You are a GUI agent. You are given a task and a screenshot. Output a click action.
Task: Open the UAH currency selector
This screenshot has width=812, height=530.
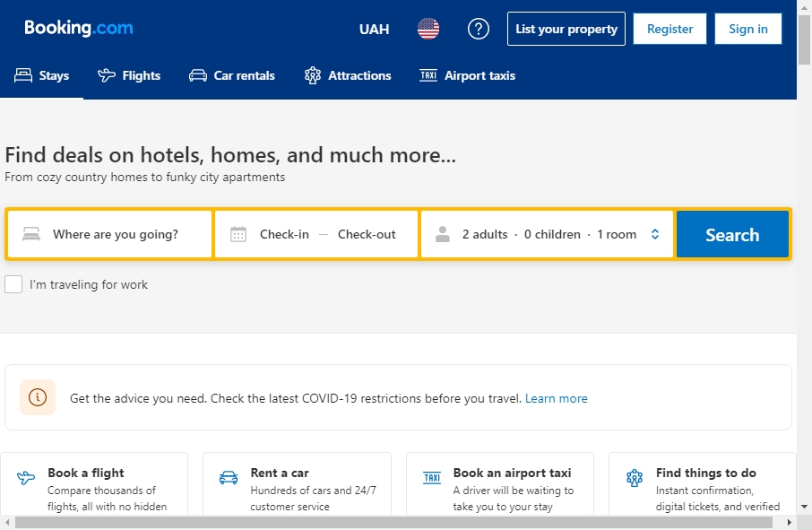pos(374,29)
